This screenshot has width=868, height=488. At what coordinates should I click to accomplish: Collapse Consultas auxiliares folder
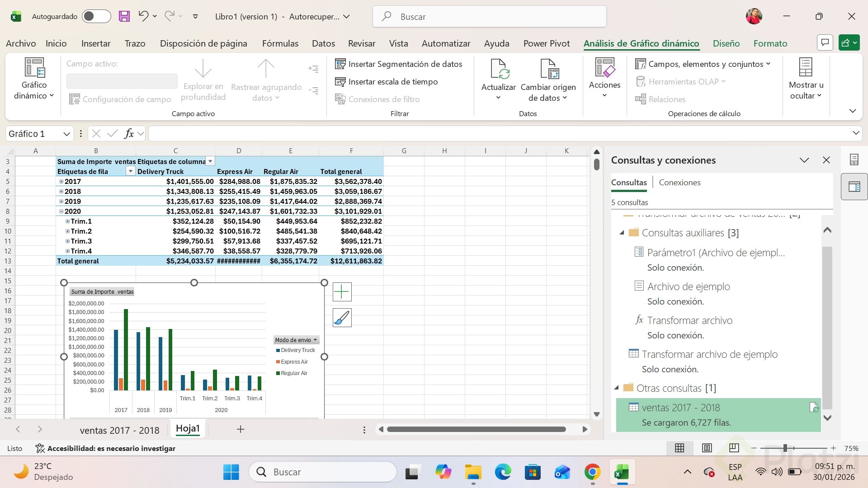pos(622,233)
